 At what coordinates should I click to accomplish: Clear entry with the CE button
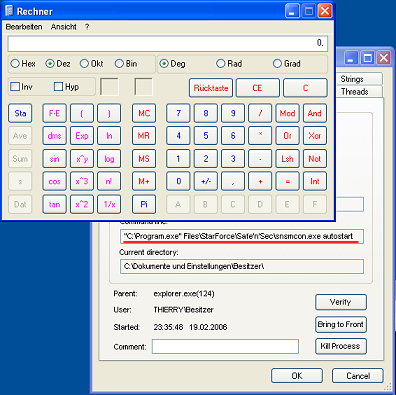257,88
